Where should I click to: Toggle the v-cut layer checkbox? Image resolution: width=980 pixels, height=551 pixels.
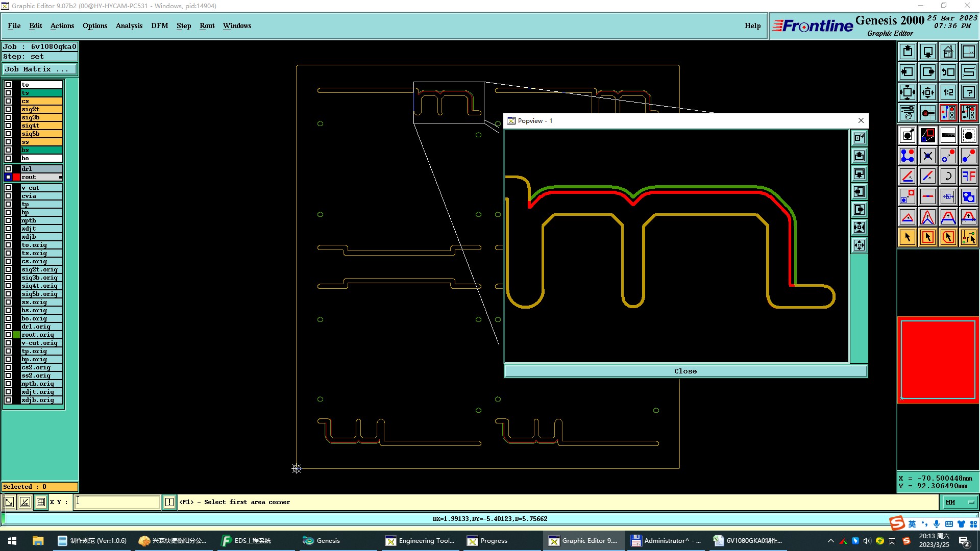pyautogui.click(x=8, y=188)
